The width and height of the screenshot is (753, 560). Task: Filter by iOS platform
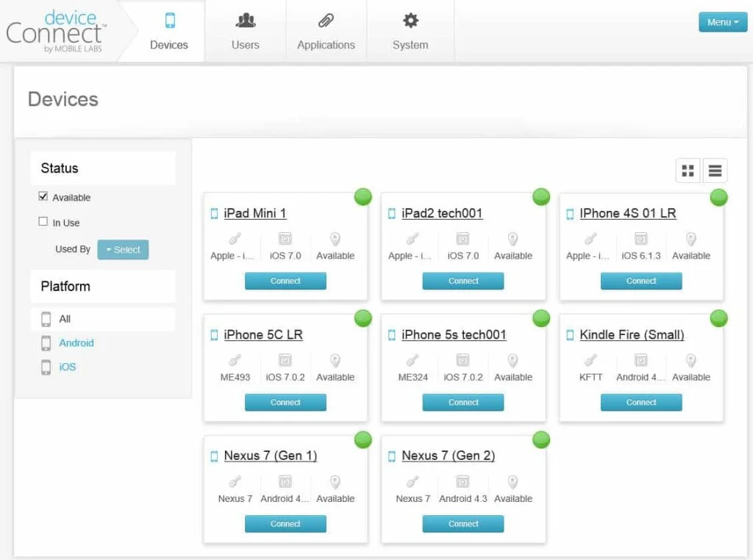click(67, 367)
